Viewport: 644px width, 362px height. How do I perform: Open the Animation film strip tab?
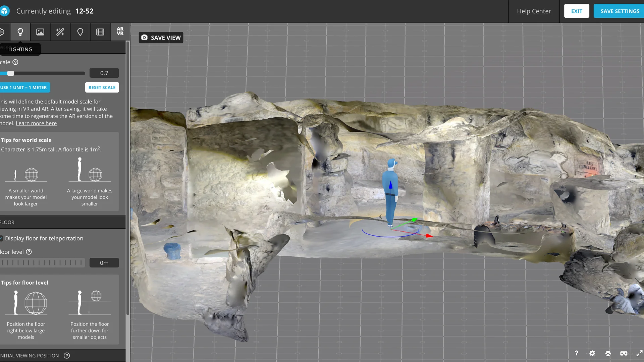pos(100,32)
